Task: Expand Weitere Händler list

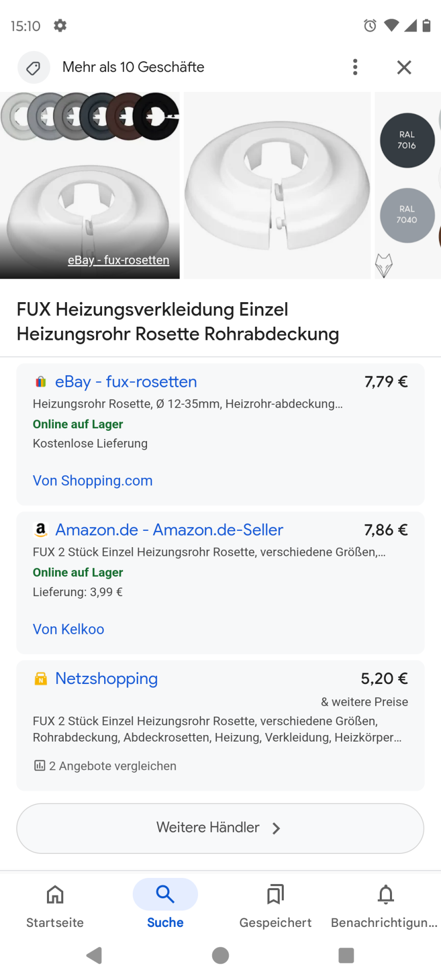Action: click(x=220, y=828)
